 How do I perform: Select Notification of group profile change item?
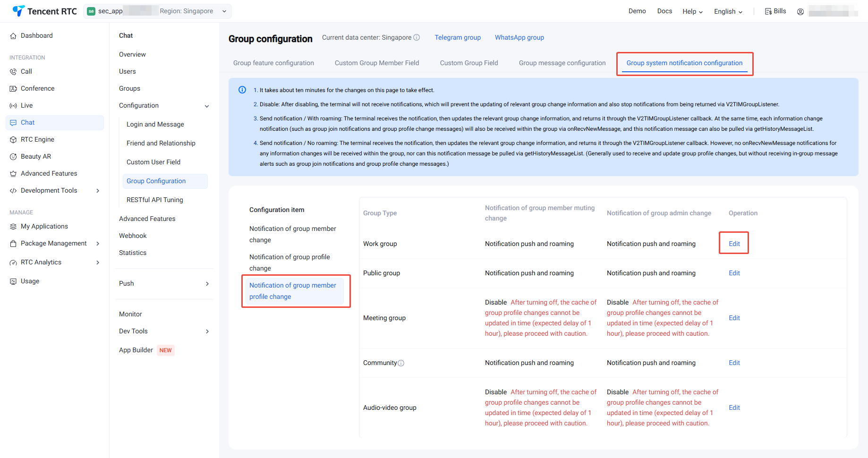tap(289, 263)
